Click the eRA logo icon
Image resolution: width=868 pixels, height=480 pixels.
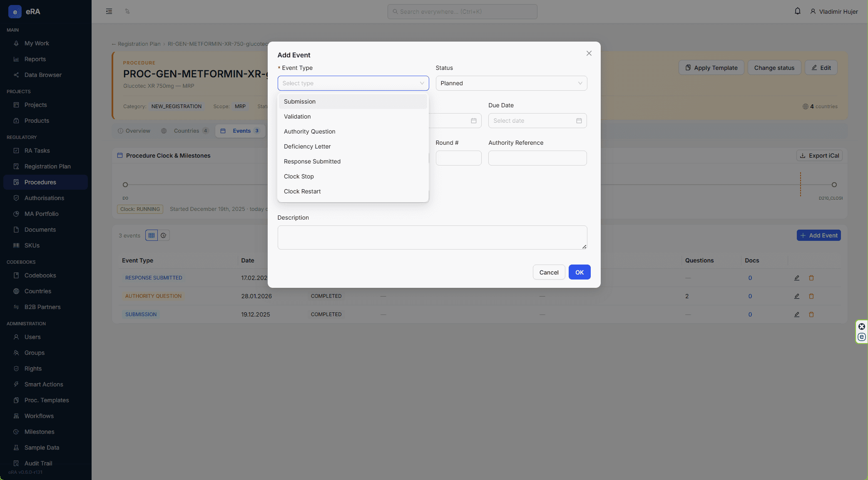(x=15, y=12)
